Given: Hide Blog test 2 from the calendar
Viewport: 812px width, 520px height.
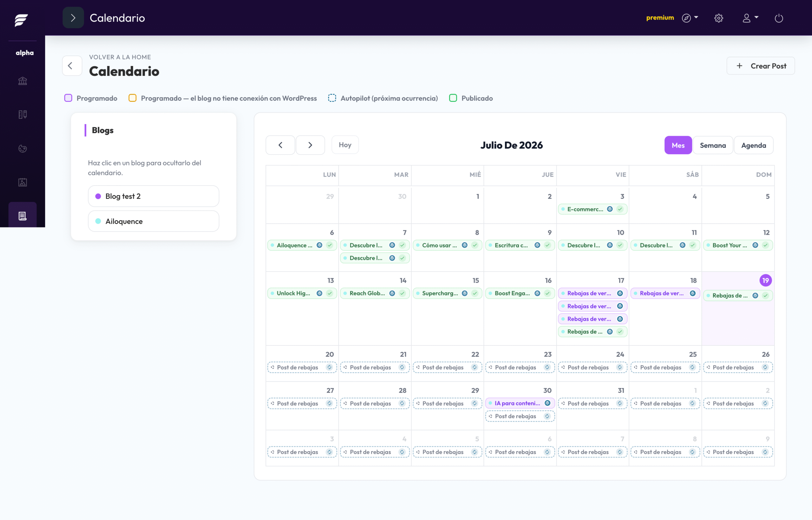Looking at the screenshot, I should click(154, 196).
